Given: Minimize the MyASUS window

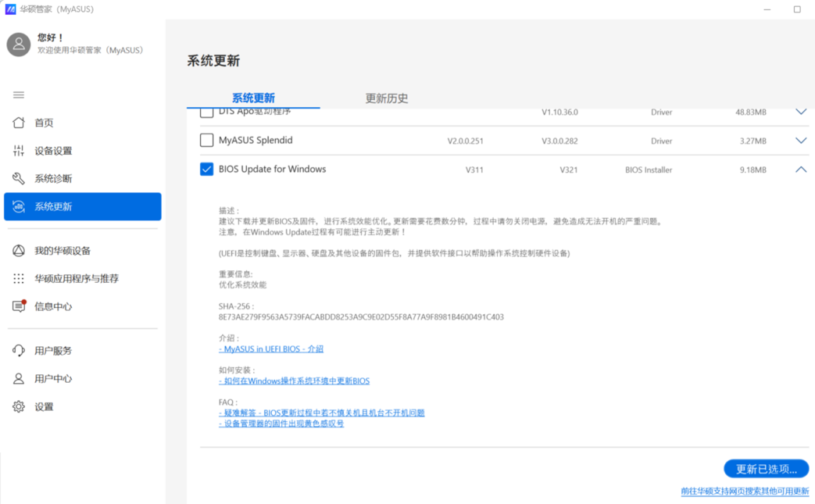Looking at the screenshot, I should tap(767, 9).
